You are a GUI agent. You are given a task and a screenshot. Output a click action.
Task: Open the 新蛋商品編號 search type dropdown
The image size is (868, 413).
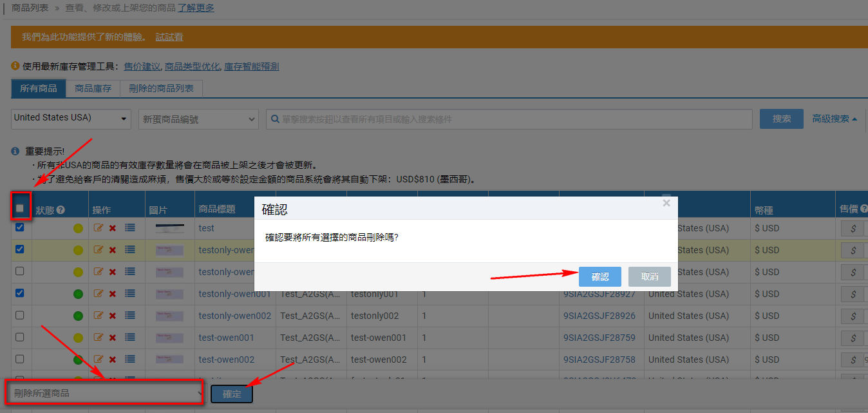[x=198, y=119]
